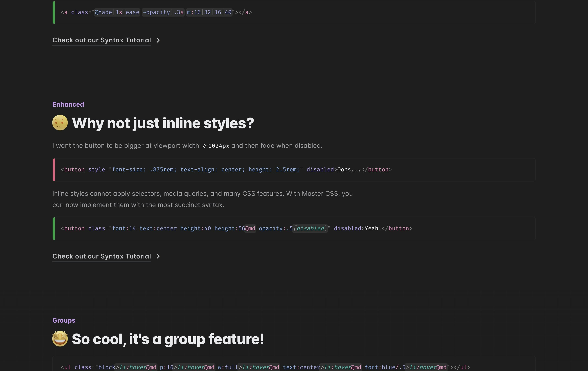The height and width of the screenshot is (371, 588).
Task: Click the sentence "I want the button to be bigger"
Action: point(187,146)
